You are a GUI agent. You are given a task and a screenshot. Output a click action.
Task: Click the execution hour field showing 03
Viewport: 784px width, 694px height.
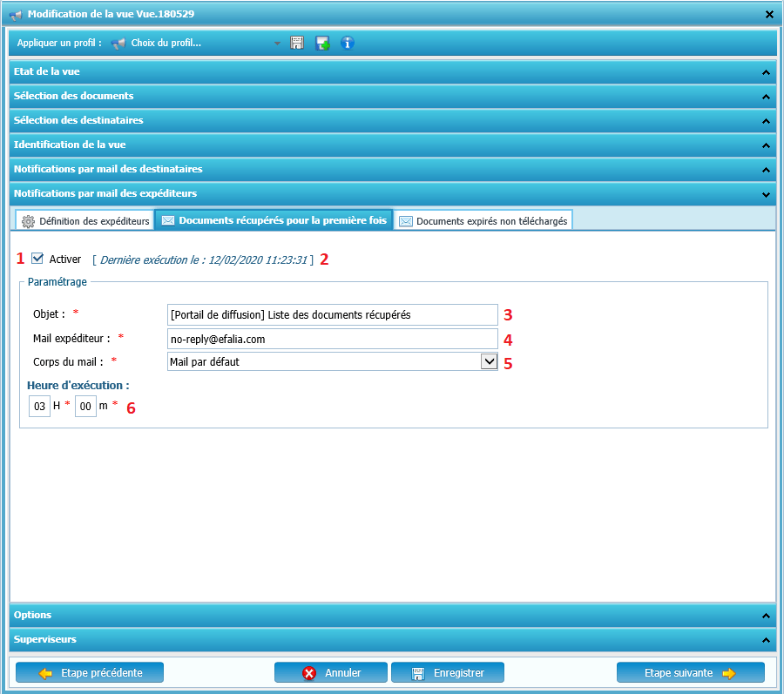click(39, 407)
